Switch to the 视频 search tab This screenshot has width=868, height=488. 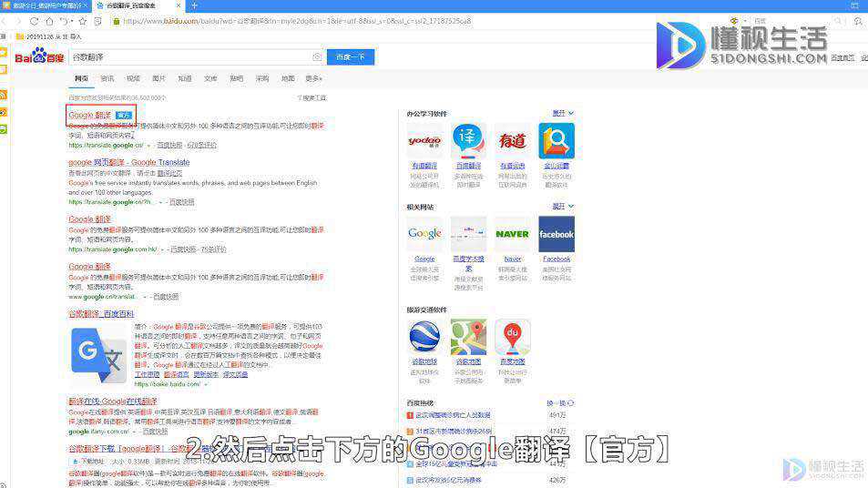133,78
